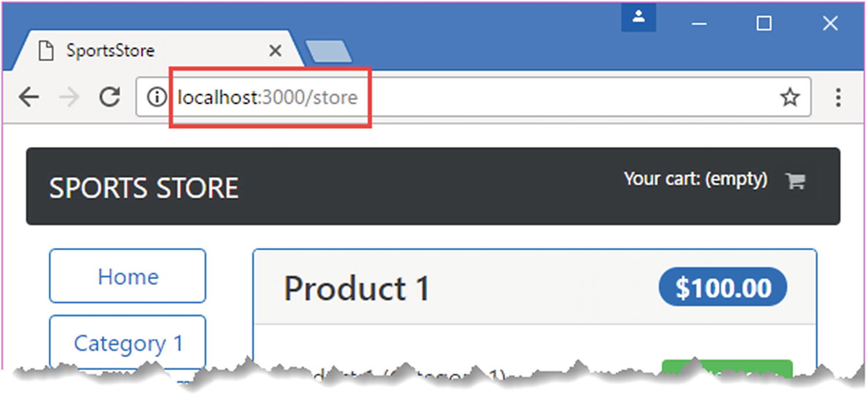The image size is (868, 400).
Task: View site information icon in address bar
Action: coord(156,98)
